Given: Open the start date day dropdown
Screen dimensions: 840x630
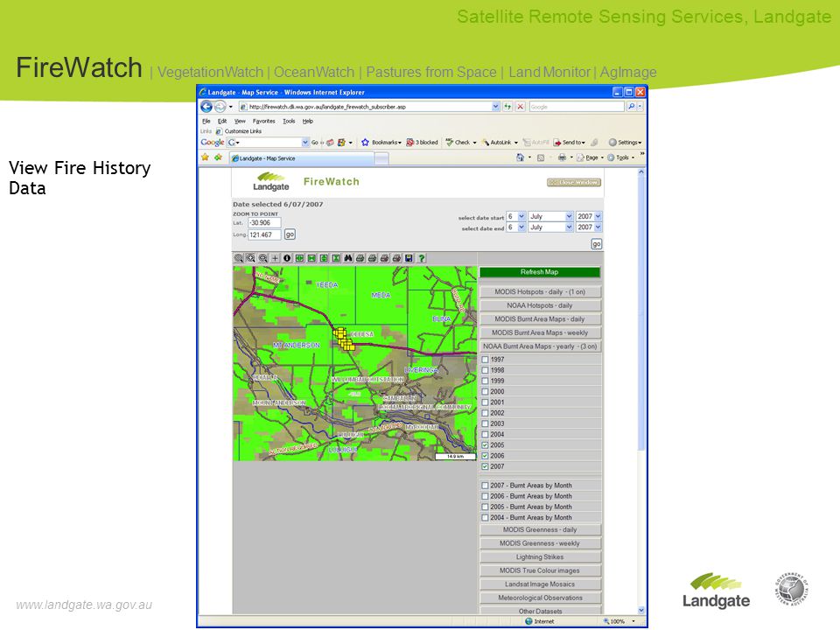Looking at the screenshot, I should 516,216.
